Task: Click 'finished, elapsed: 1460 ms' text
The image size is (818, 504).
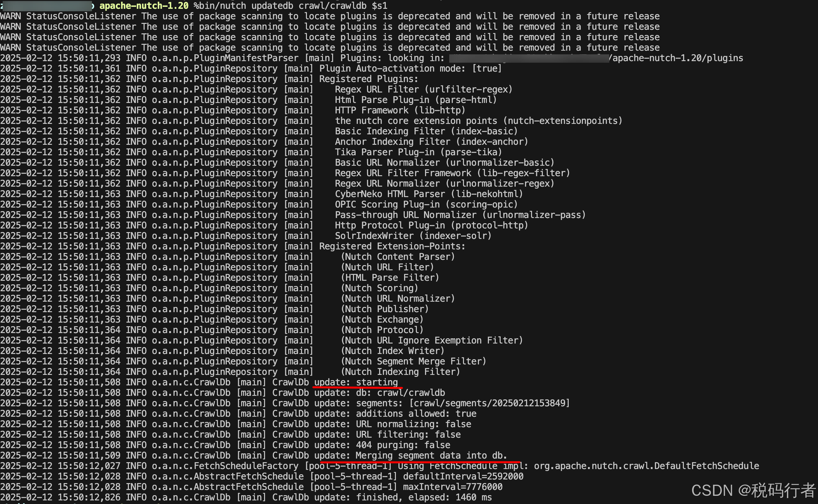Action: tap(424, 497)
